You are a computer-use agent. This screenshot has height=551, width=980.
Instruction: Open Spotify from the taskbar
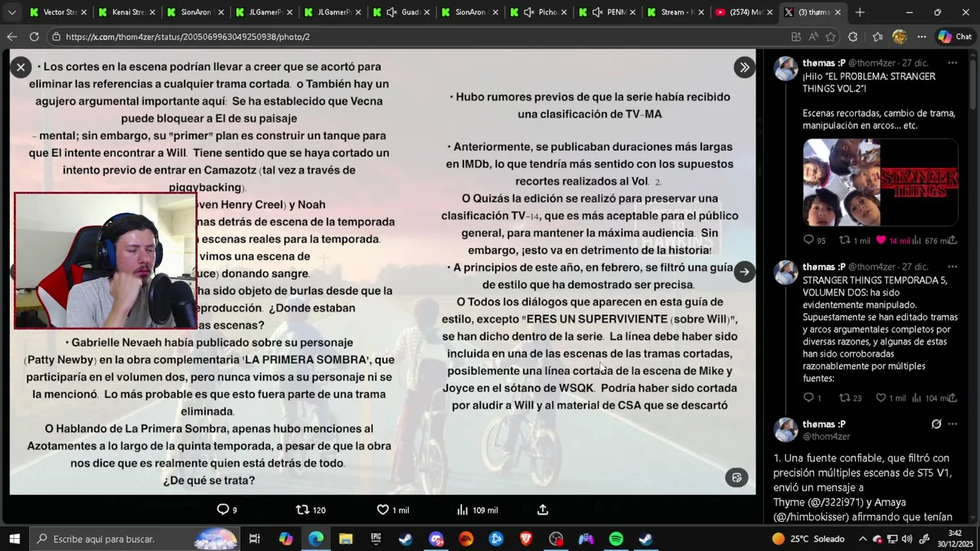point(616,539)
